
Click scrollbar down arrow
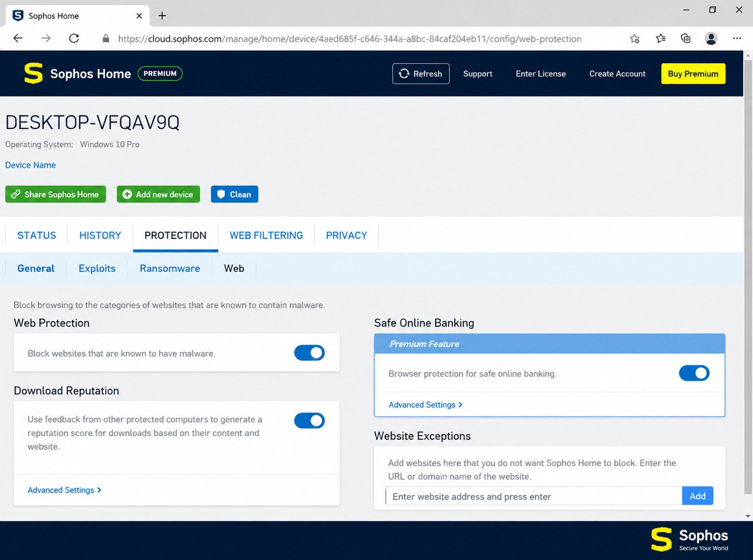click(x=748, y=516)
